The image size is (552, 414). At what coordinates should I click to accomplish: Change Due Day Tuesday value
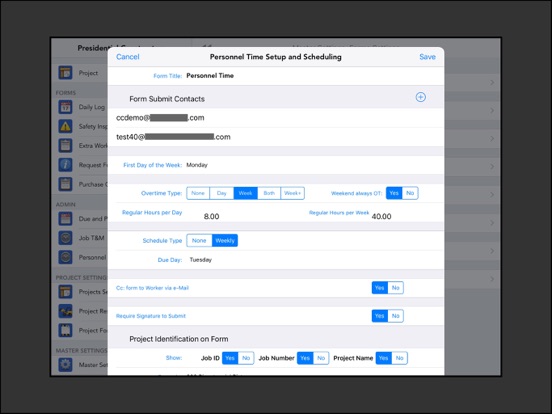(201, 260)
